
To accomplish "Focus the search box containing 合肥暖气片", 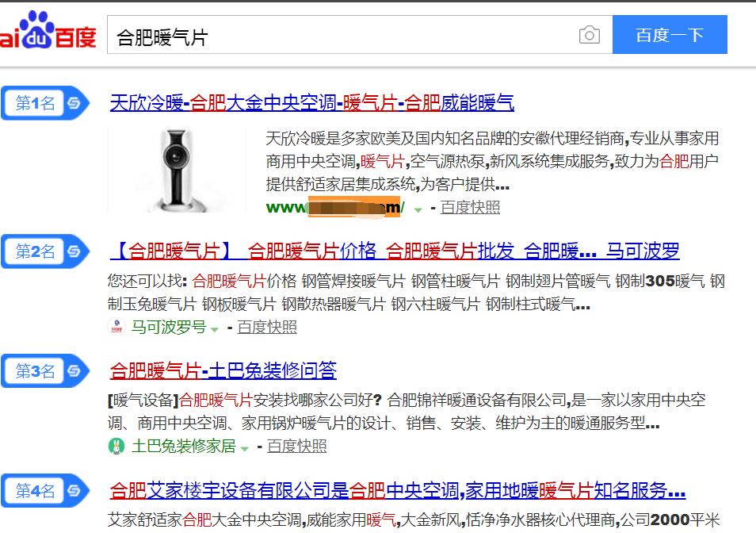I will coord(360,35).
